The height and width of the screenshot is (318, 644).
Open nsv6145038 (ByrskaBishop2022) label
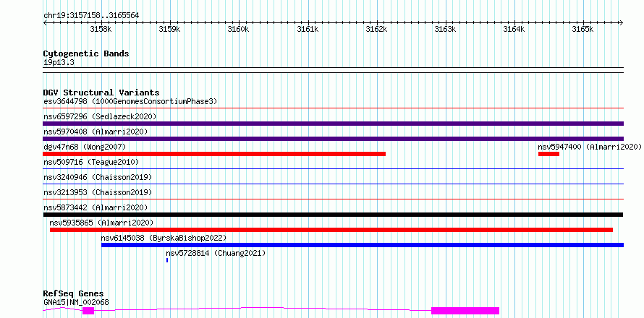pos(164,238)
